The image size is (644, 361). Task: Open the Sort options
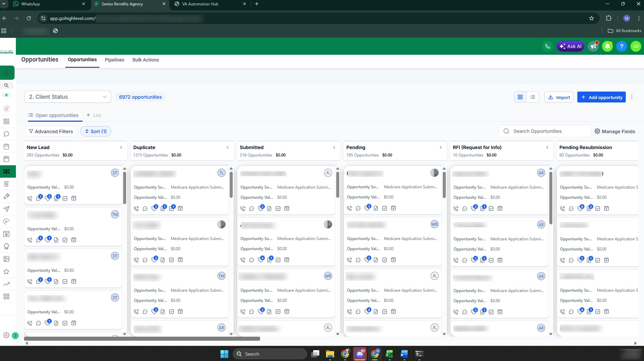tap(96, 131)
